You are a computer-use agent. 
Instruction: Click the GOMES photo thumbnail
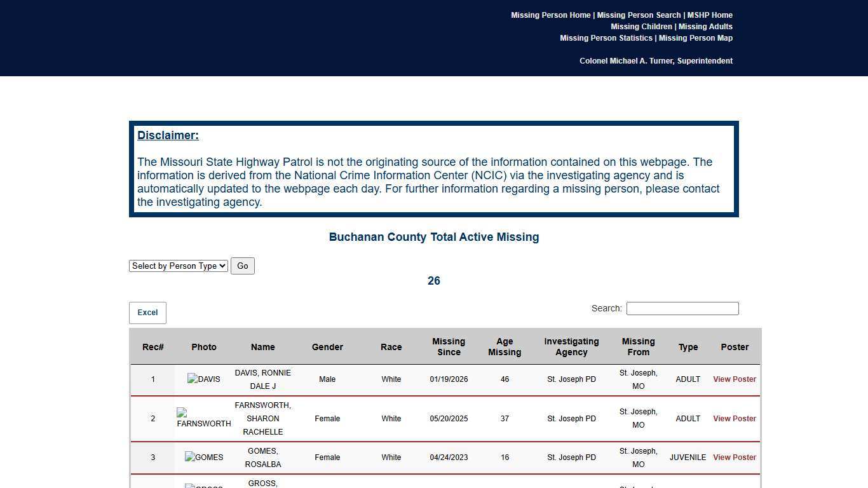[203, 457]
